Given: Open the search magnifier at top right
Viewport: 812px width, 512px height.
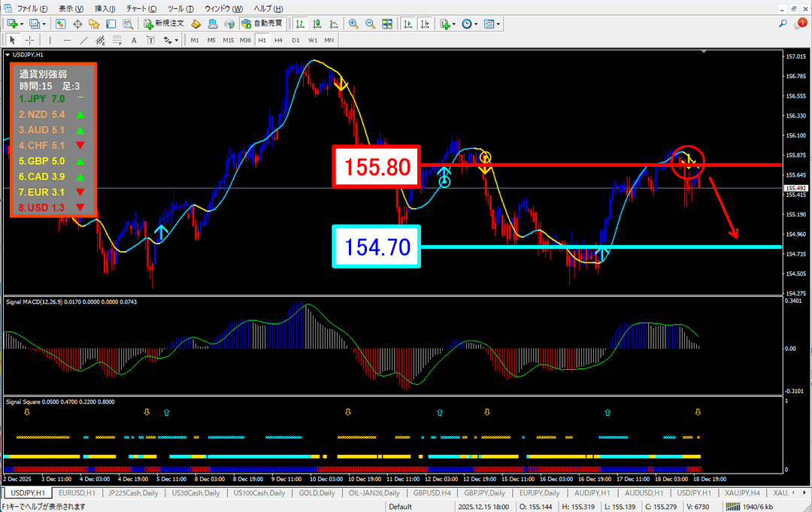Looking at the screenshot, I should pos(783,24).
